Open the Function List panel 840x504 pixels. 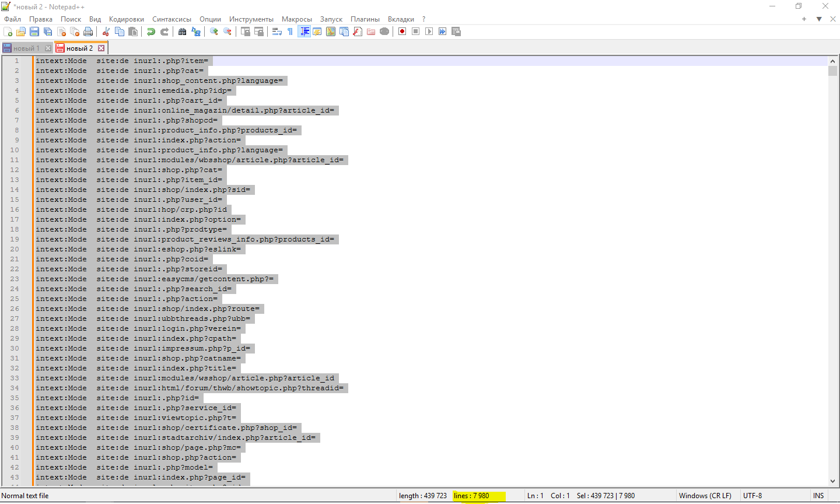click(x=358, y=32)
